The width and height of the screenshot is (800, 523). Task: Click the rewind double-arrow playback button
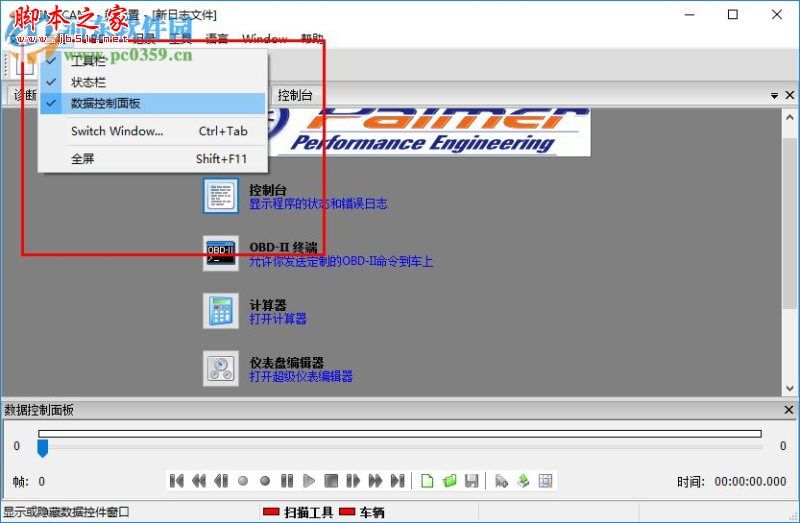[x=198, y=481]
